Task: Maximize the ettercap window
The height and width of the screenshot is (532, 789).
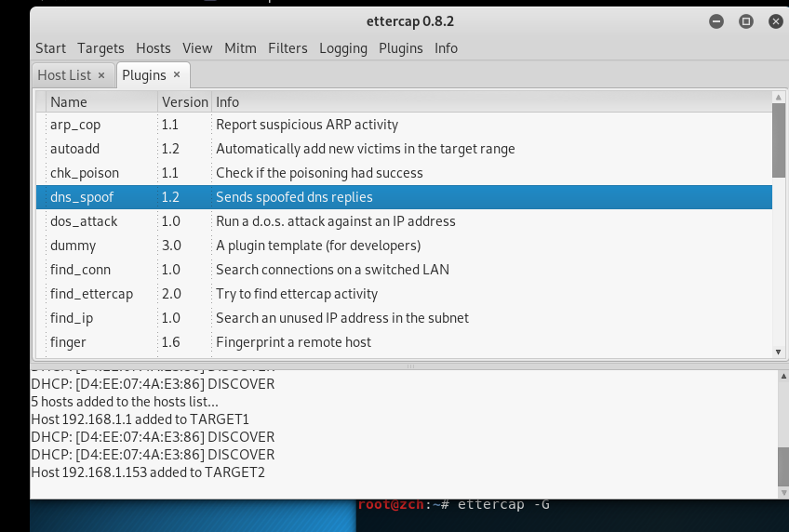Action: point(745,21)
